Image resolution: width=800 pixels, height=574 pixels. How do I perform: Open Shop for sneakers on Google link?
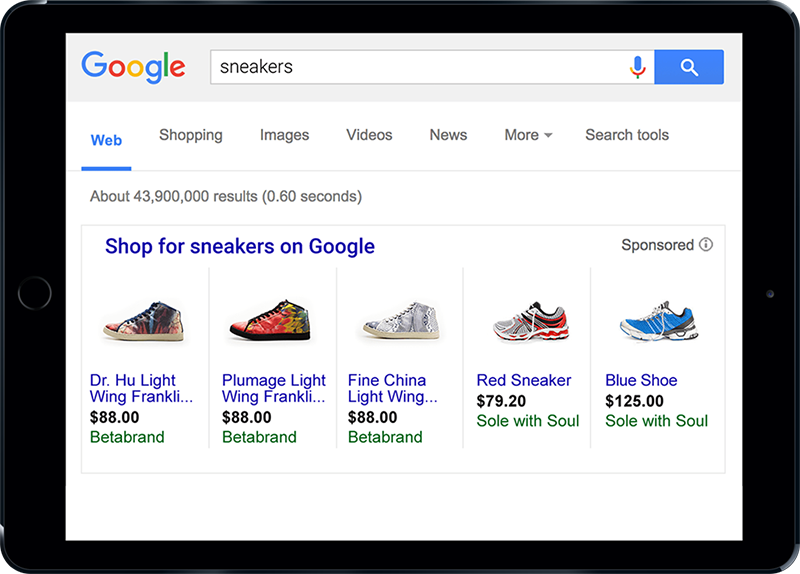pyautogui.click(x=240, y=246)
